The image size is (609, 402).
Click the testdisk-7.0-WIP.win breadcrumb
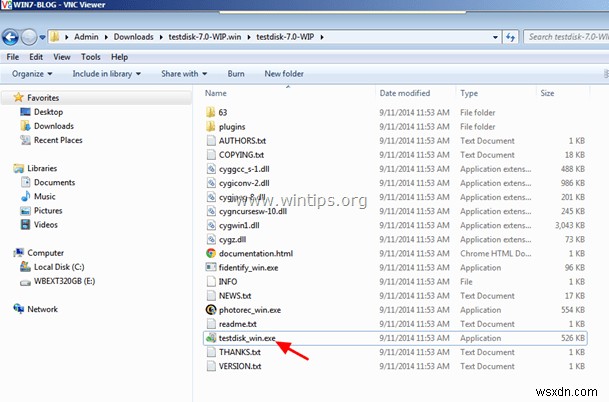[205, 37]
